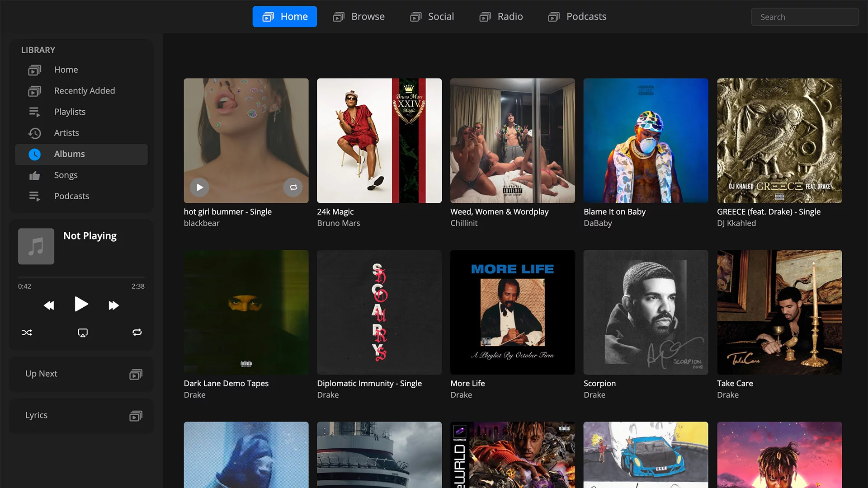Click the Songs icon in sidebar
This screenshot has width=868, height=488.
34,174
